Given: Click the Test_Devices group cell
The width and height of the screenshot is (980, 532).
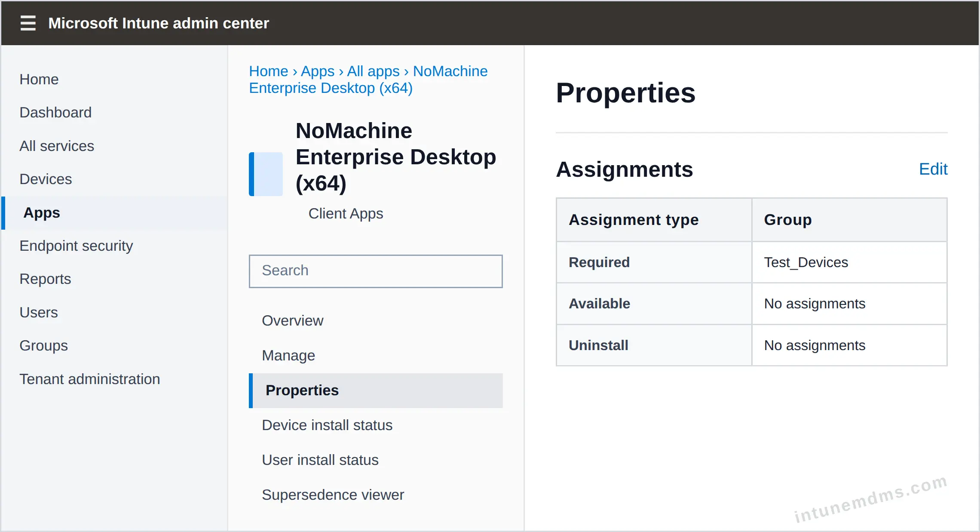Looking at the screenshot, I should (x=849, y=262).
